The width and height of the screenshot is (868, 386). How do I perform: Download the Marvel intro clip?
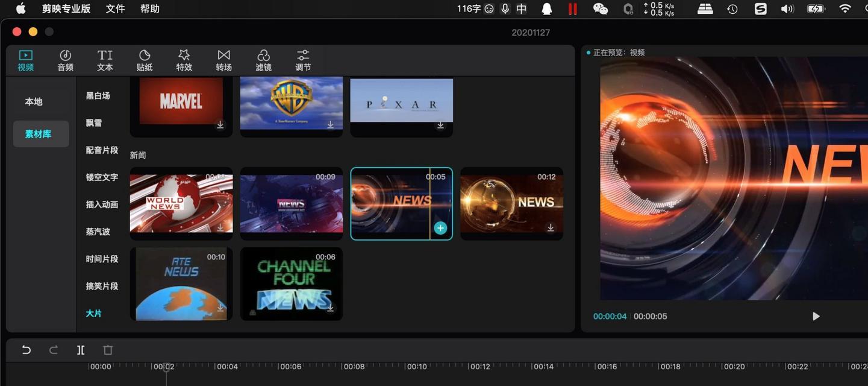pyautogui.click(x=220, y=125)
